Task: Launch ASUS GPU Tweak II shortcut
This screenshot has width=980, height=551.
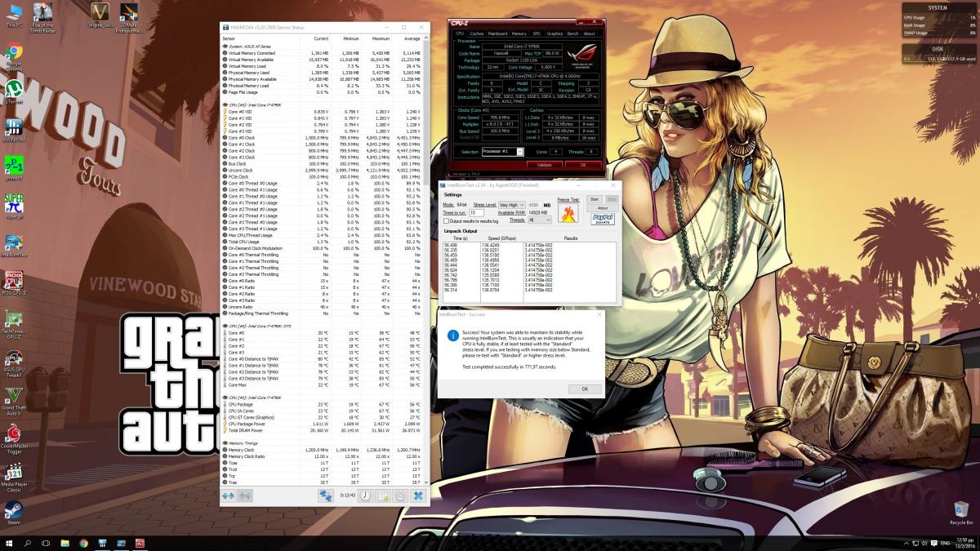Action: 14,365
